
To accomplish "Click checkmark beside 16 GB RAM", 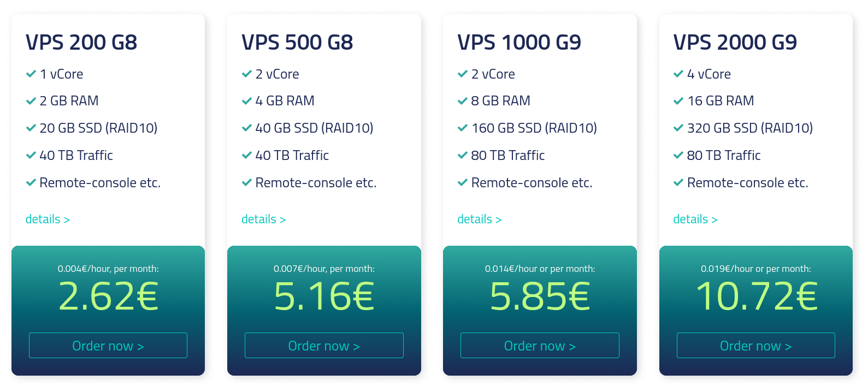I will 678,101.
